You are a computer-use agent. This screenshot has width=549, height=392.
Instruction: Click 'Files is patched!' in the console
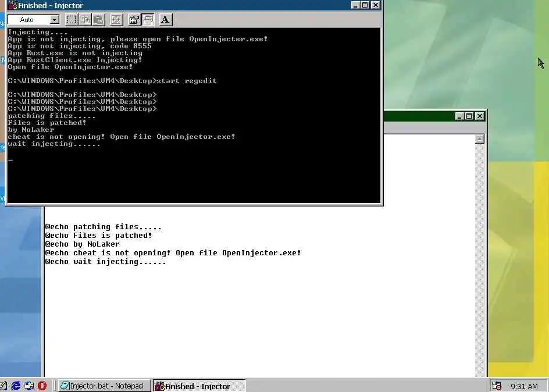tap(47, 123)
